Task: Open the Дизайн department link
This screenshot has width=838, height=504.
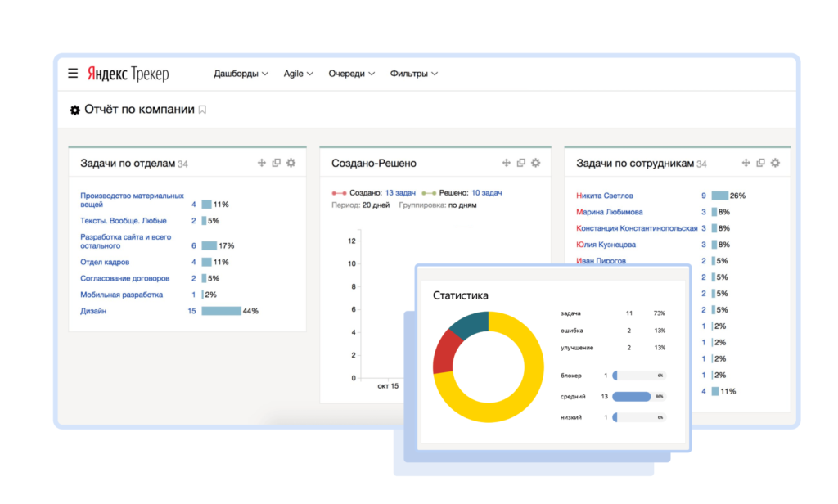Action: click(93, 311)
